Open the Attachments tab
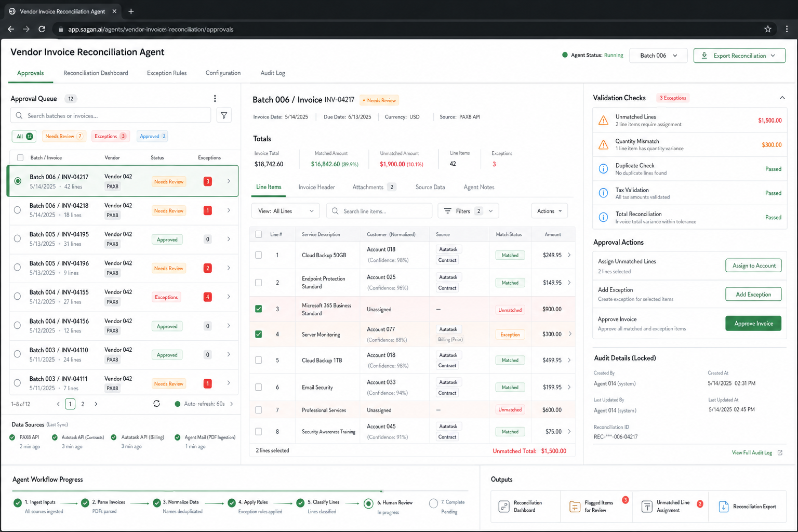 (x=374, y=187)
